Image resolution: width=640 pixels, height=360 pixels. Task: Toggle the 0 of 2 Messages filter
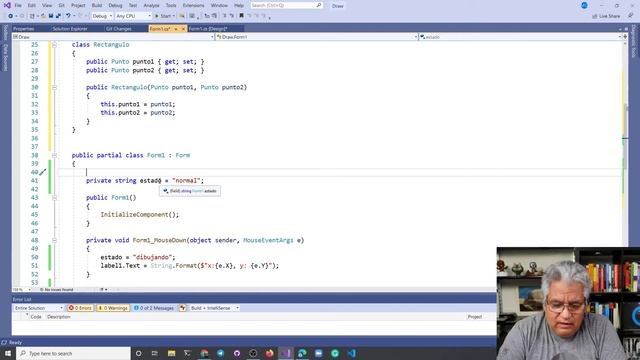[153, 308]
